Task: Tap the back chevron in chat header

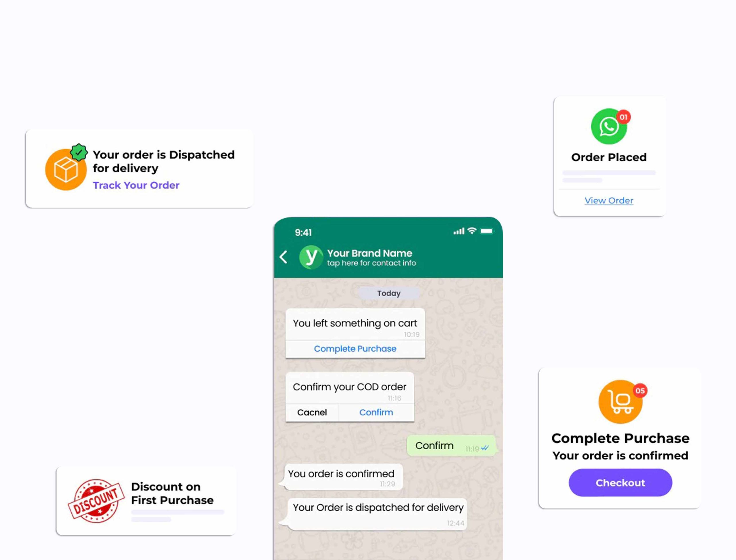Action: point(283,257)
